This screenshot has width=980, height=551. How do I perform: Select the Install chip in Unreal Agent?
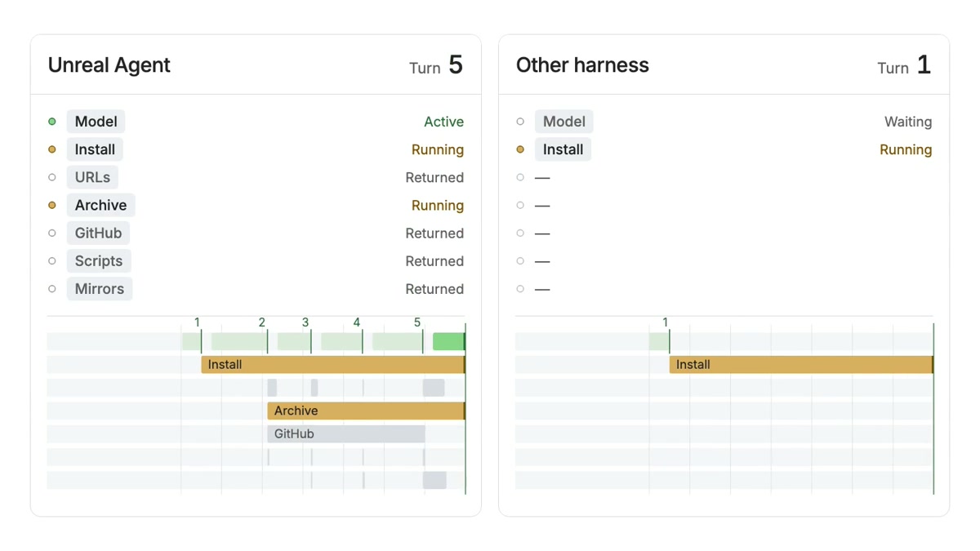95,149
